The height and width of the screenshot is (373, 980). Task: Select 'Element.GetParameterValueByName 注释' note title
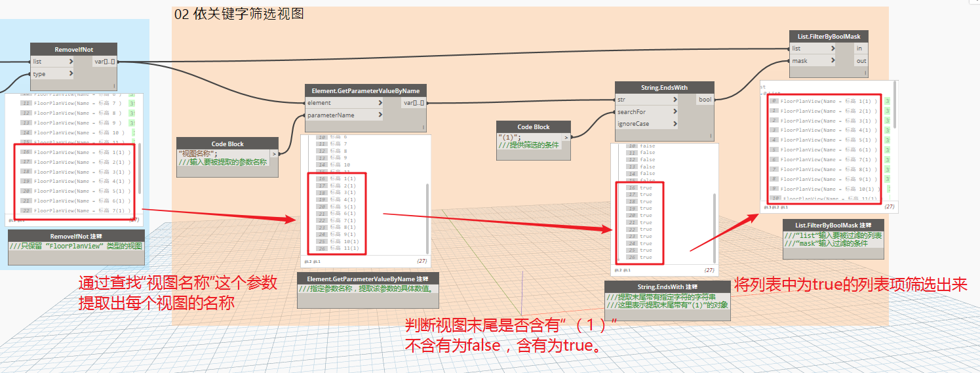click(x=368, y=279)
